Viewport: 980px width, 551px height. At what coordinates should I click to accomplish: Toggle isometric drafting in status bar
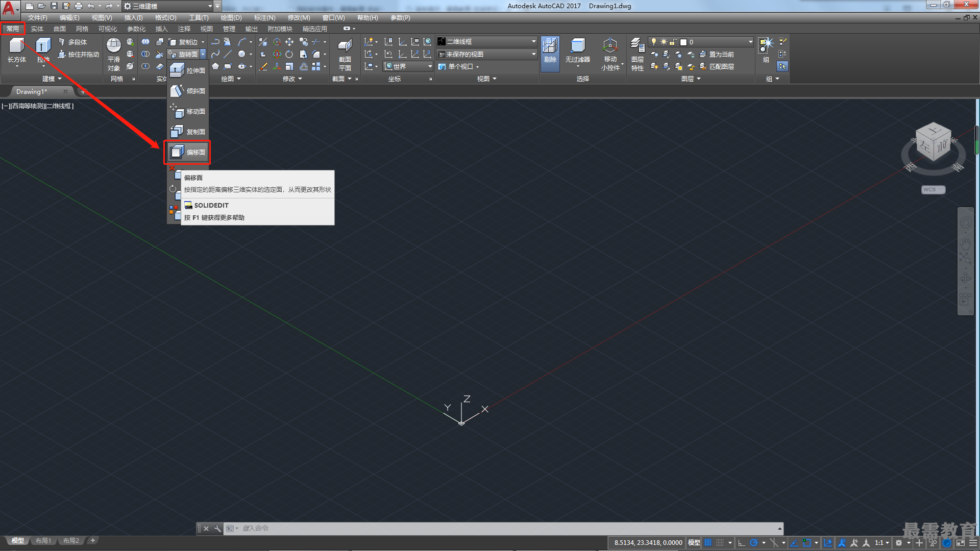(774, 543)
